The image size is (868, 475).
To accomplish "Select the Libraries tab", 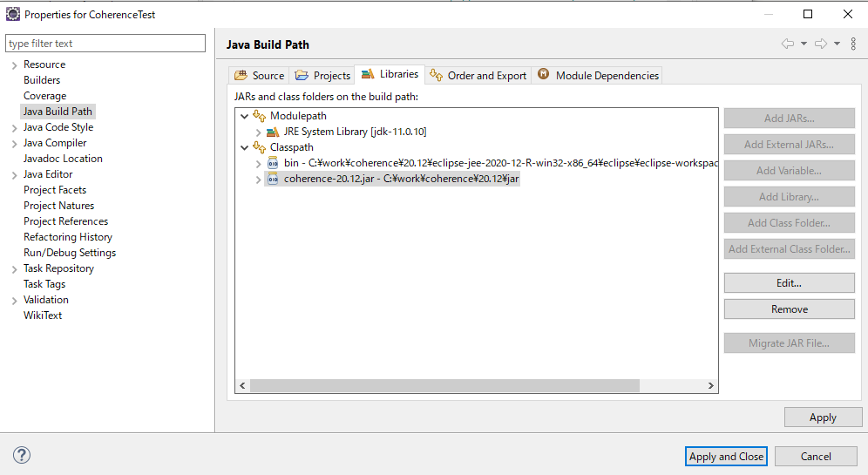I will click(390, 74).
